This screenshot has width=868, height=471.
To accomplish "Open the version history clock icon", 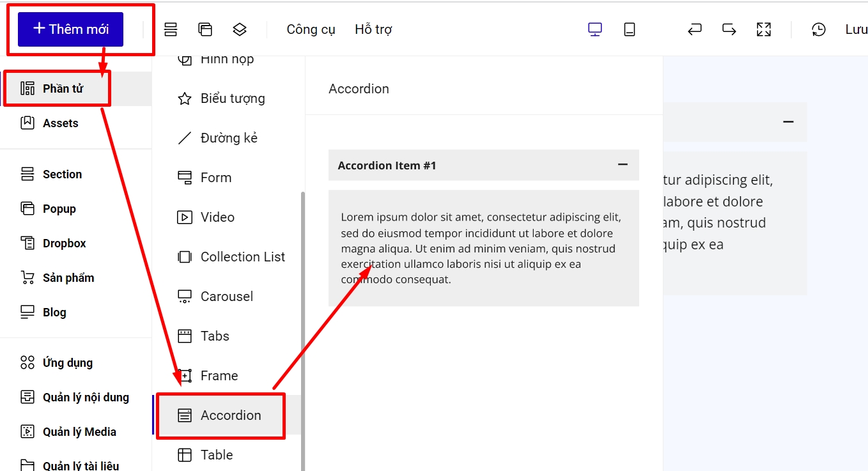I will (x=819, y=29).
